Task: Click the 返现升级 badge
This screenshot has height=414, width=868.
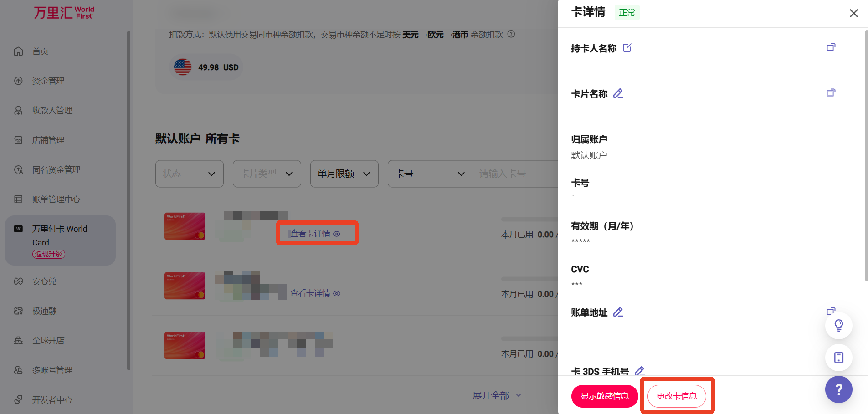Action: click(49, 254)
